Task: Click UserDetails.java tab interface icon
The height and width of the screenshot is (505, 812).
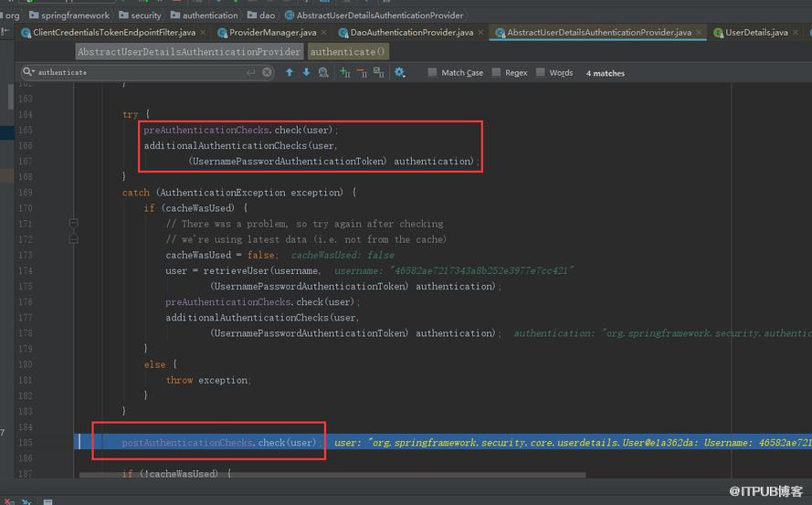Action: (718, 33)
